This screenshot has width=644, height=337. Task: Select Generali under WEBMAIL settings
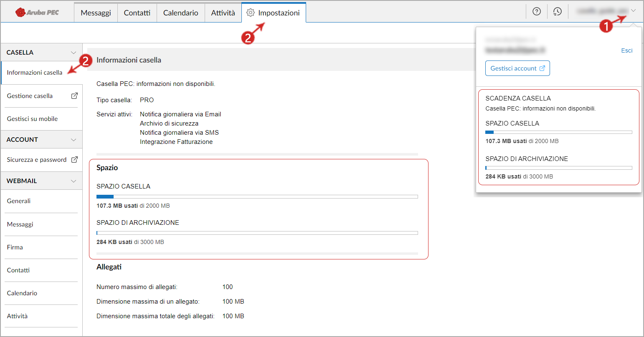(18, 201)
